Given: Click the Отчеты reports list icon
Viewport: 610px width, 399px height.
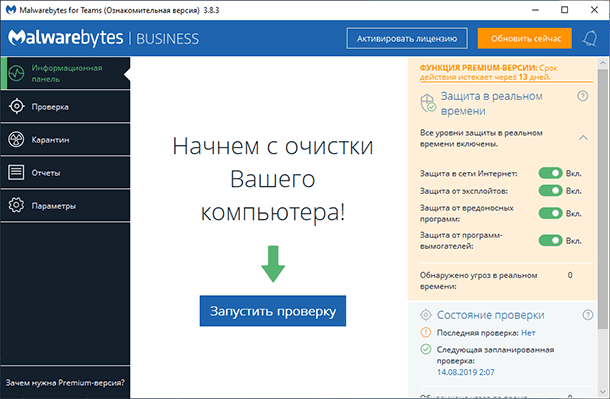Looking at the screenshot, I should click(x=16, y=172).
